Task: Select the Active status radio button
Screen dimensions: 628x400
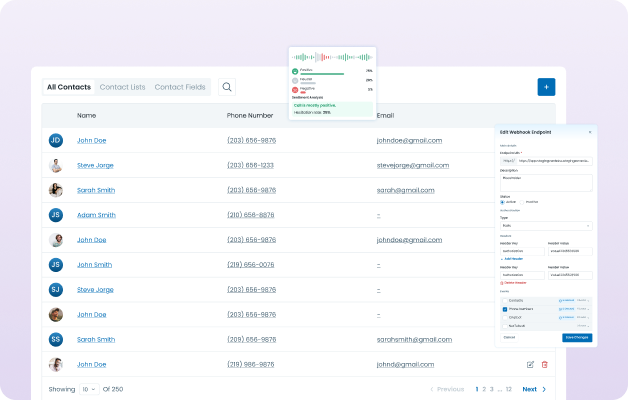Action: tap(502, 202)
